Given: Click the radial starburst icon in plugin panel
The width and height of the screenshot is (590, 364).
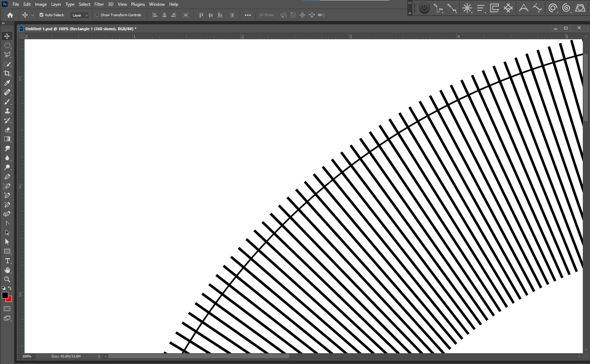Looking at the screenshot, I should pyautogui.click(x=467, y=8).
